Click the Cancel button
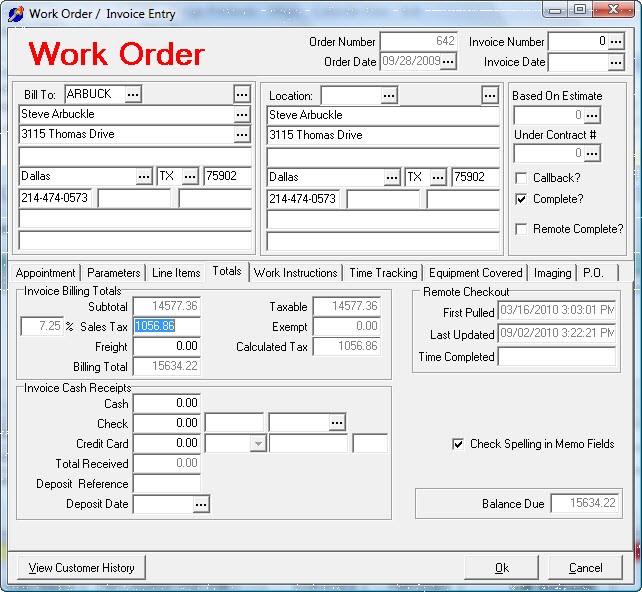Screen dimensions: 642x592 [x=585, y=568]
